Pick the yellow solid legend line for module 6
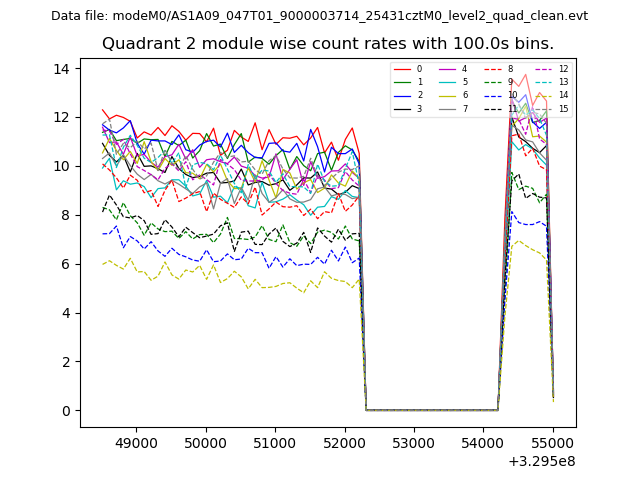The width and height of the screenshot is (640, 480). 446,95
